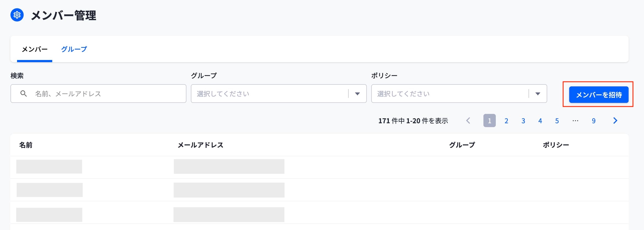Viewport: 644px width, 230px height.
Task: Open page 5 of results
Action: click(x=557, y=121)
